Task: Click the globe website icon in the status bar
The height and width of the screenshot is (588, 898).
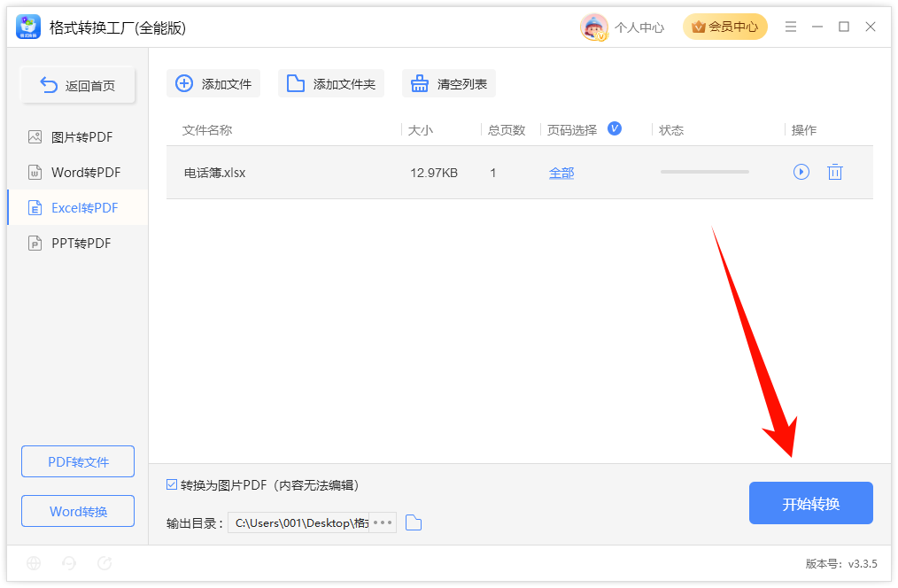Action: point(34,563)
